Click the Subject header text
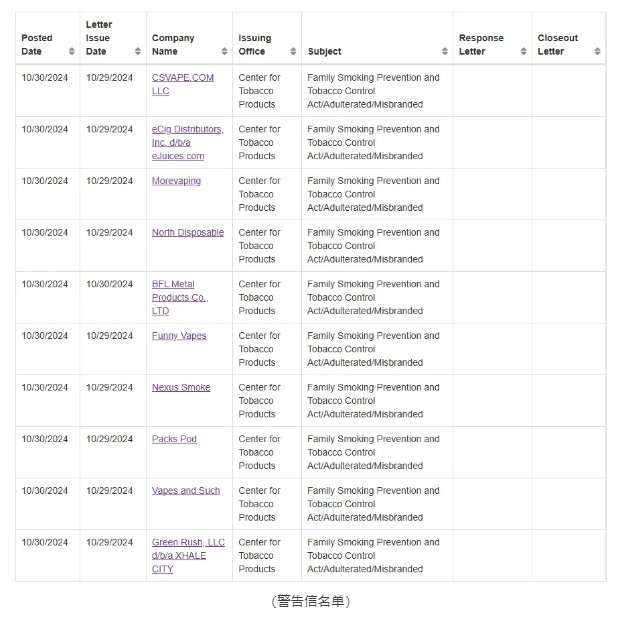The height and width of the screenshot is (621, 626). point(325,52)
